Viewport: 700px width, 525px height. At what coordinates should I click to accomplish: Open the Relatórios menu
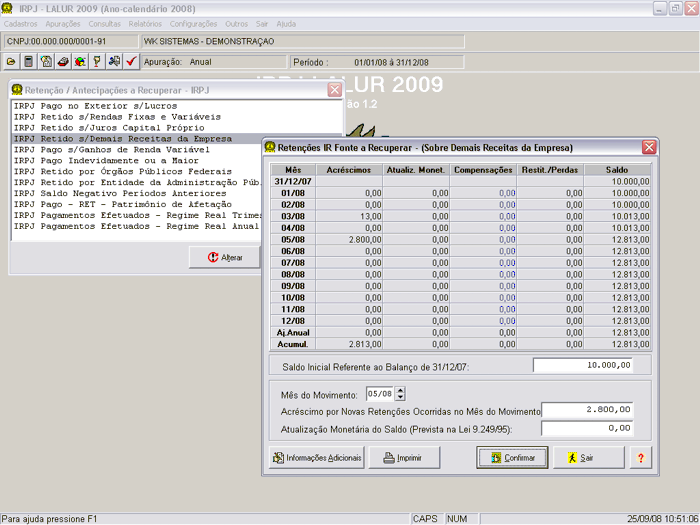(145, 23)
